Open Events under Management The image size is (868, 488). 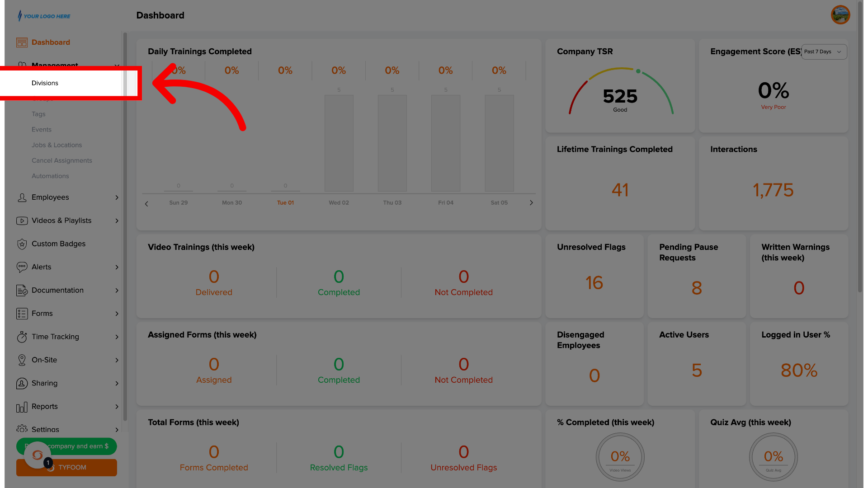[42, 130]
